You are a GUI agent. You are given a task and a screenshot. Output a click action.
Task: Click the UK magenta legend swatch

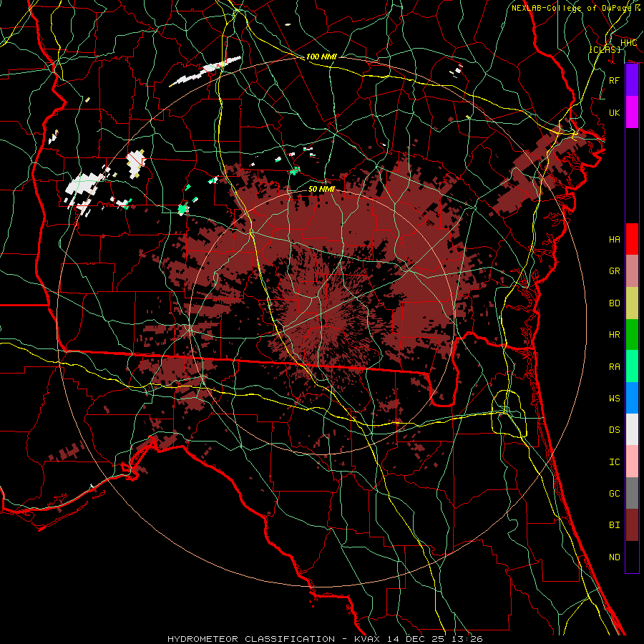click(x=632, y=112)
